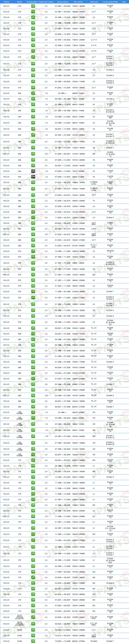Click the Rodzaj paliwa column header

tap(32, 2)
